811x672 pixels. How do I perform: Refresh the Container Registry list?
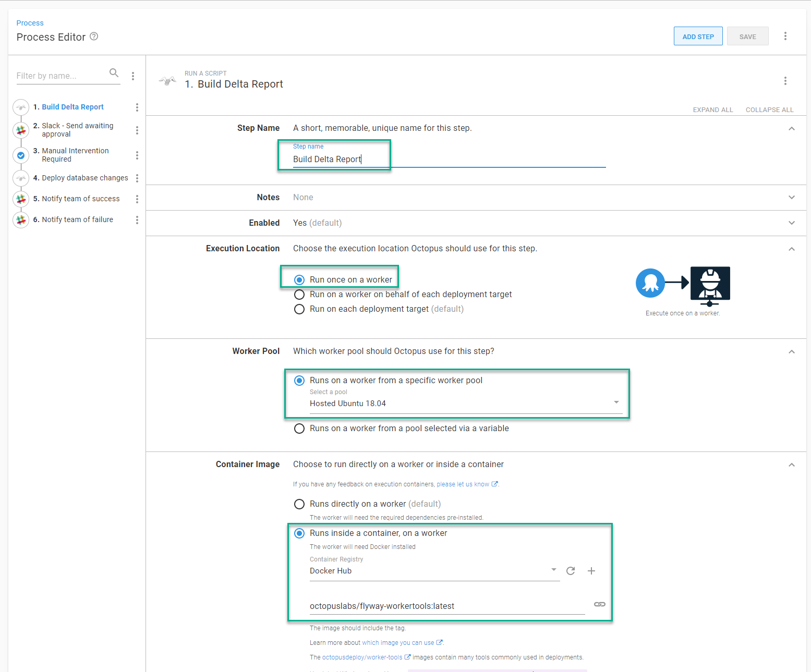pyautogui.click(x=571, y=571)
